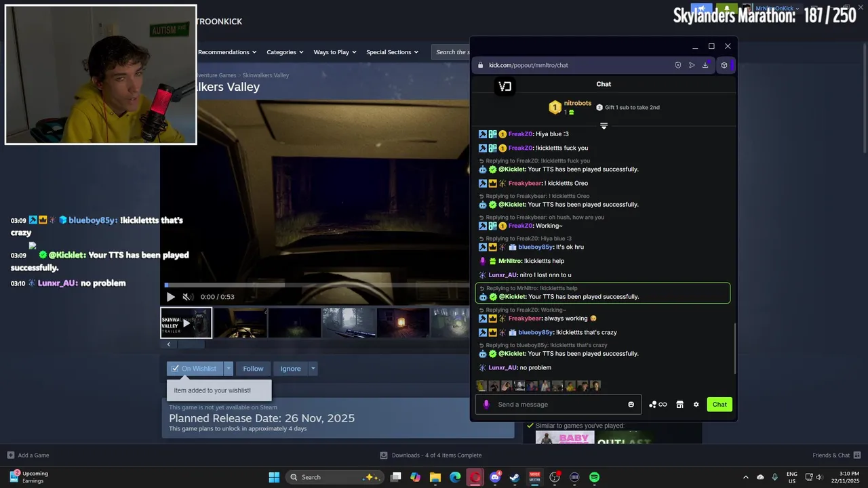Open the emoji picker in chat
Screen dimensions: 868x488
pos(631,405)
